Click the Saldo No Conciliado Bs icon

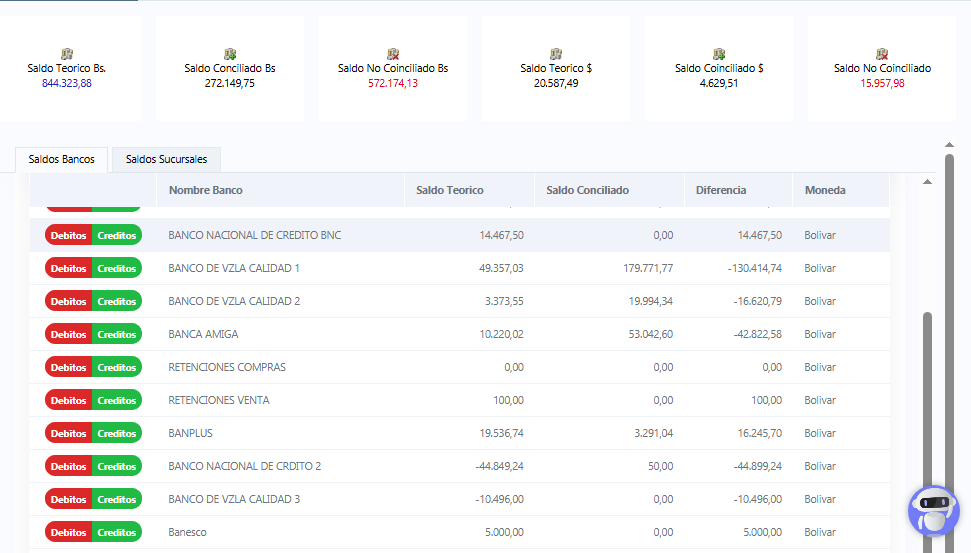[x=393, y=54]
